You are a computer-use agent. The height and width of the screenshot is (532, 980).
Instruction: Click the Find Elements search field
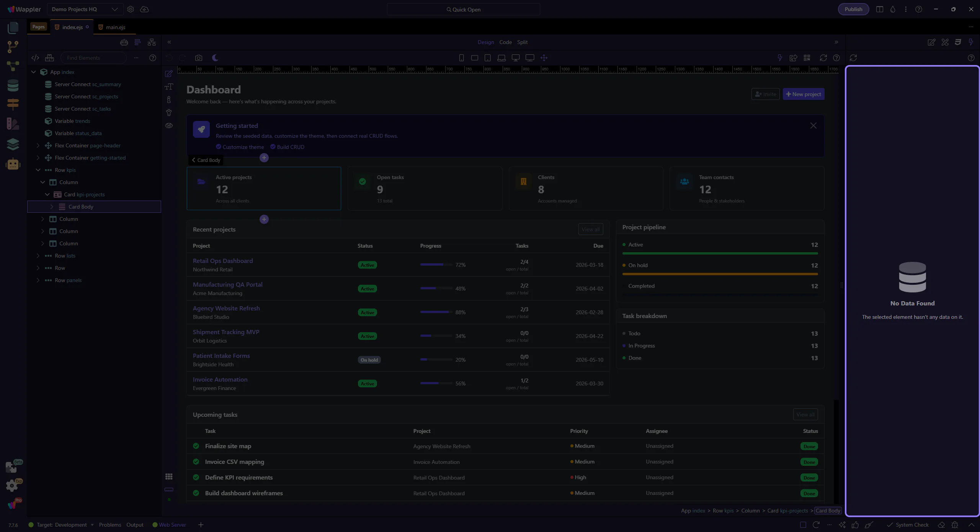[94, 58]
